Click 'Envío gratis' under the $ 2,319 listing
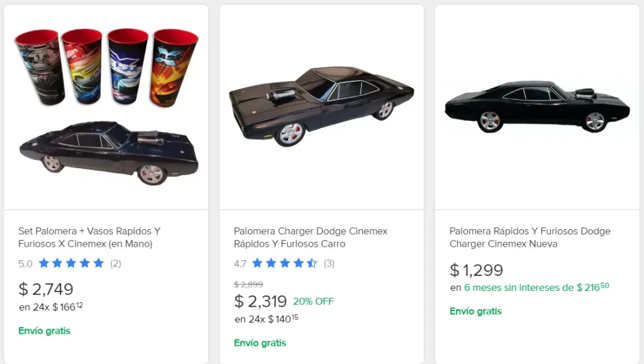This screenshot has width=644, height=364. (260, 343)
